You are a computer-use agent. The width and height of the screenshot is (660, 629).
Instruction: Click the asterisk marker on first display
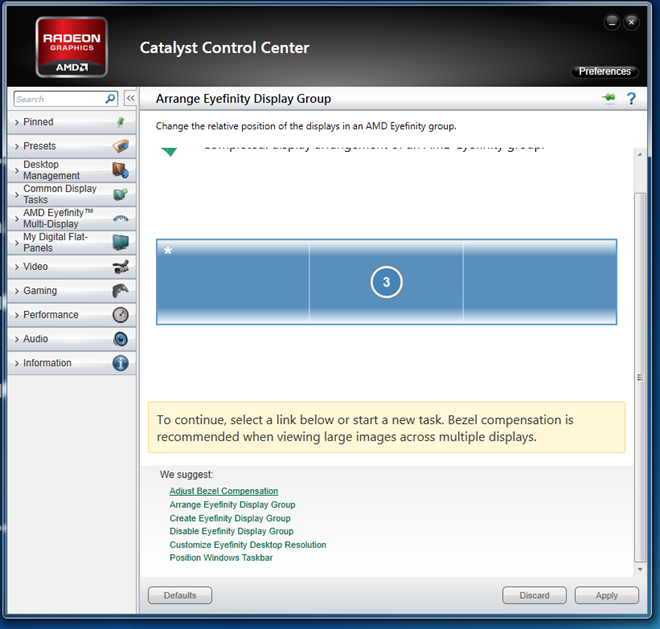point(168,251)
